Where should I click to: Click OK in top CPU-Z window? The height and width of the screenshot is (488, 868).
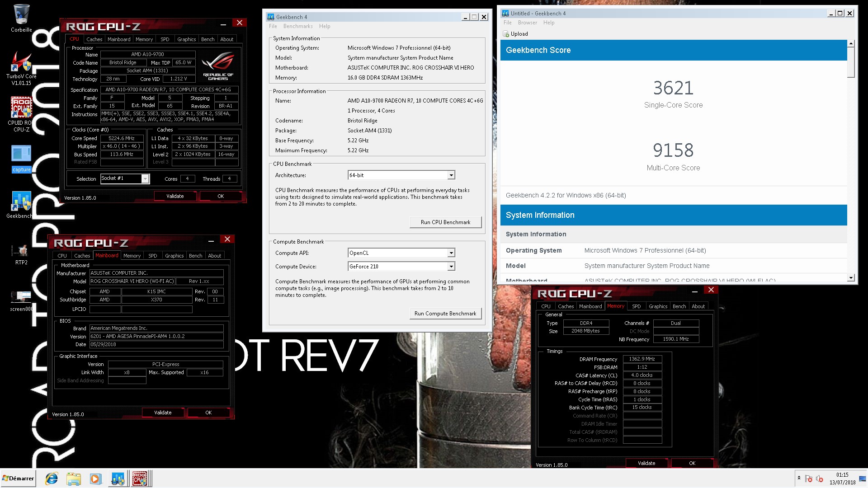pos(221,196)
